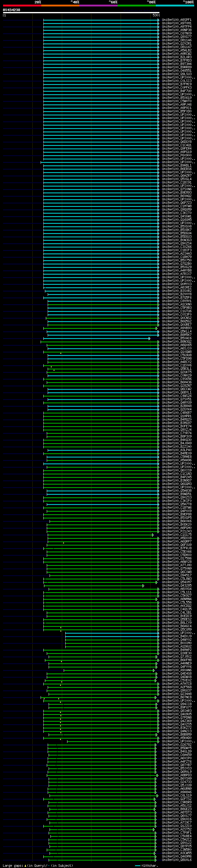Open hit UniRef100_Q9XG77
197x868 pixels.
coord(176,37)
